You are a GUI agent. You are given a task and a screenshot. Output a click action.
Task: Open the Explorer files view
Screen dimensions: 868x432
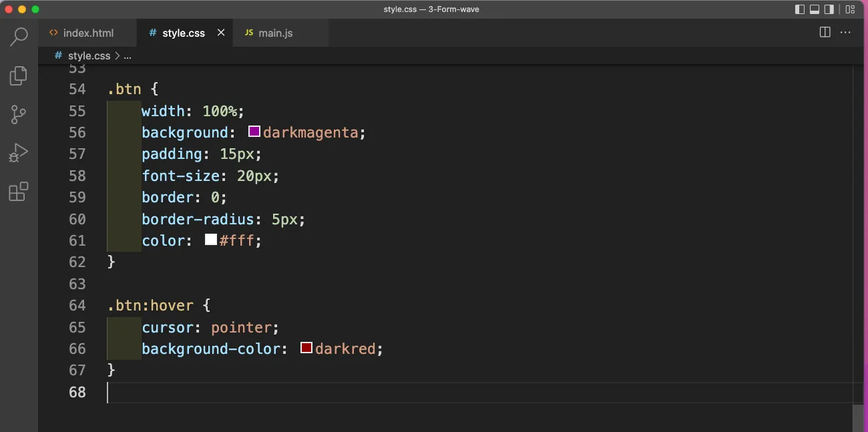coord(19,76)
